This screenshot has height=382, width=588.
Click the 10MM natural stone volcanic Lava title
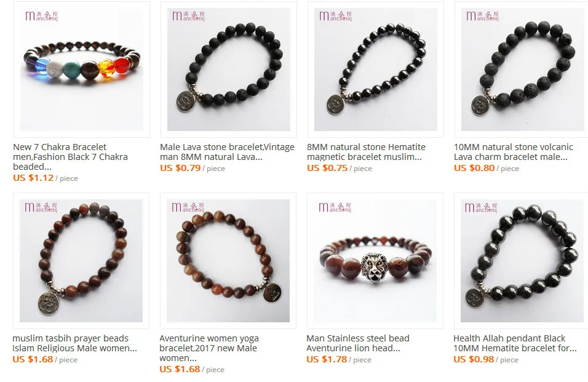(514, 152)
